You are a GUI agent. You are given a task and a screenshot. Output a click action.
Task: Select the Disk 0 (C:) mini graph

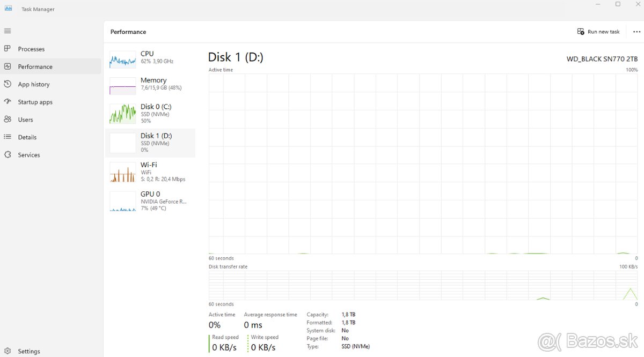[123, 114]
